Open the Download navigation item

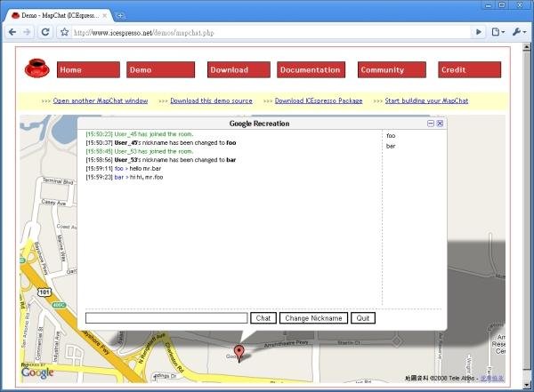(239, 69)
